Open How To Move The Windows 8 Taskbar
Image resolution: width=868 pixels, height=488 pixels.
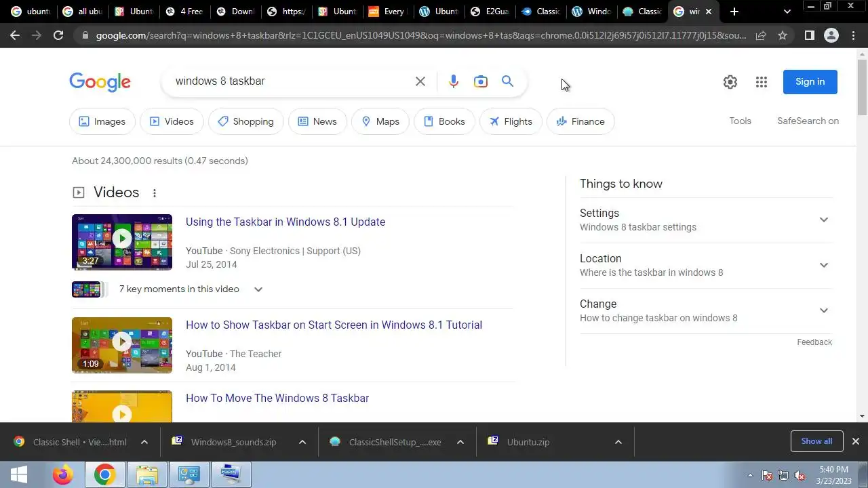[x=277, y=398]
